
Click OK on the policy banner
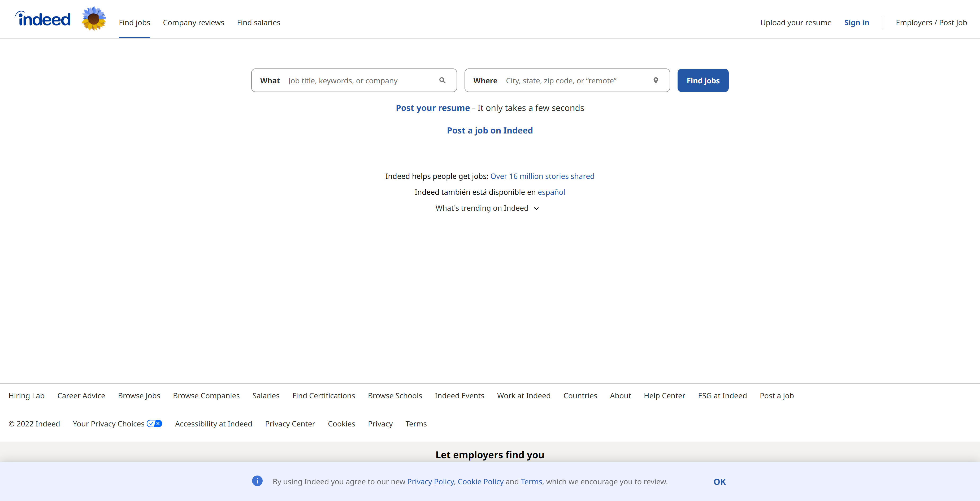[x=719, y=482]
